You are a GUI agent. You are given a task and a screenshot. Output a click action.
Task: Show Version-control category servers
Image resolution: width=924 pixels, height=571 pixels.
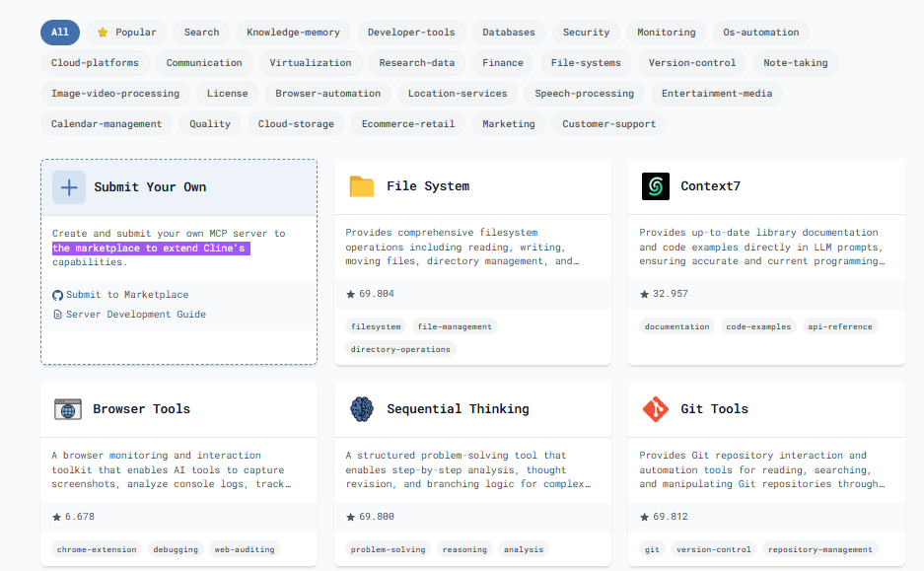pyautogui.click(x=692, y=62)
